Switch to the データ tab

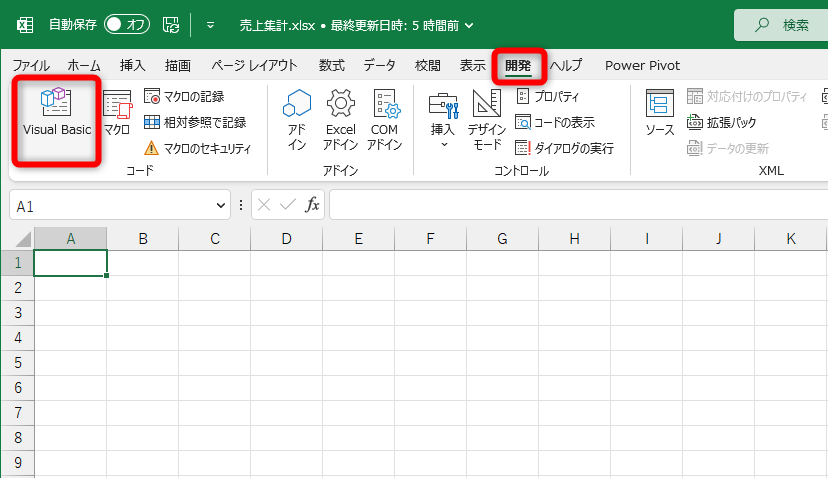tap(379, 65)
